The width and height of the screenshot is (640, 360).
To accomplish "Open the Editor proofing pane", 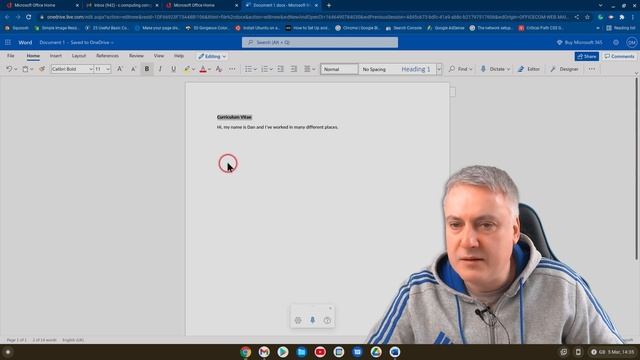I will tap(529, 69).
